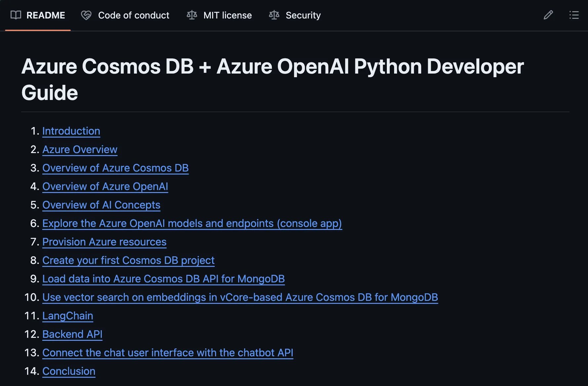Go to Overview of Azure Cosmos DB

116,168
